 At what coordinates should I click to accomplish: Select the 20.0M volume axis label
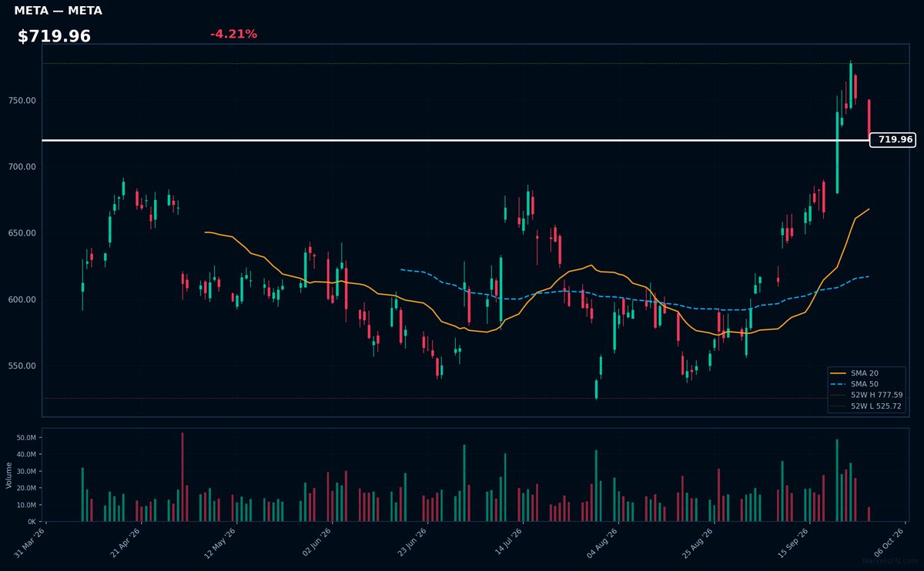25,488
